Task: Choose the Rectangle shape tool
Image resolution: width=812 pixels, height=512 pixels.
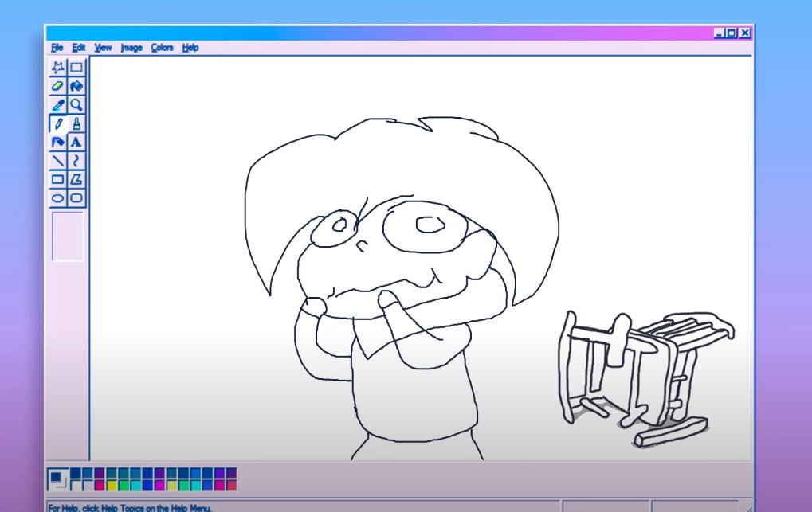Action: click(58, 179)
